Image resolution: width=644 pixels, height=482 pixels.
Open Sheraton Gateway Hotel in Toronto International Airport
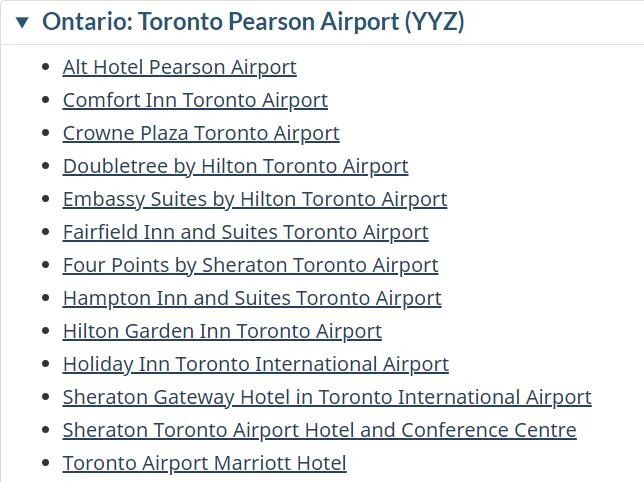(327, 397)
